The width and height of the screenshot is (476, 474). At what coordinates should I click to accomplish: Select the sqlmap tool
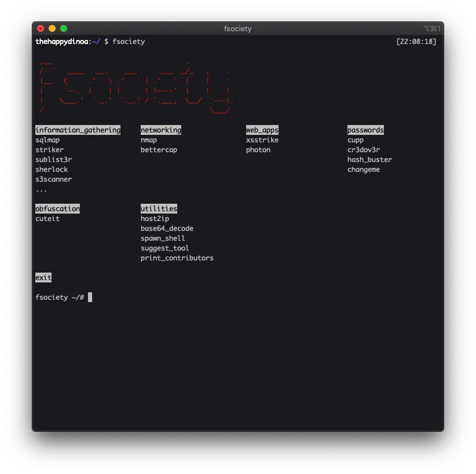47,139
